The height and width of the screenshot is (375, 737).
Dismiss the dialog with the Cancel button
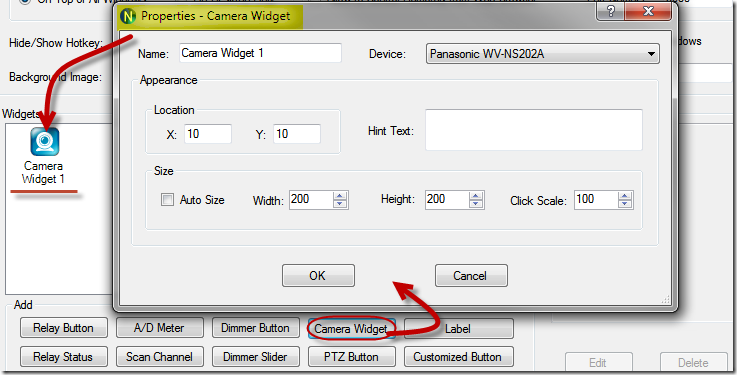pos(471,276)
